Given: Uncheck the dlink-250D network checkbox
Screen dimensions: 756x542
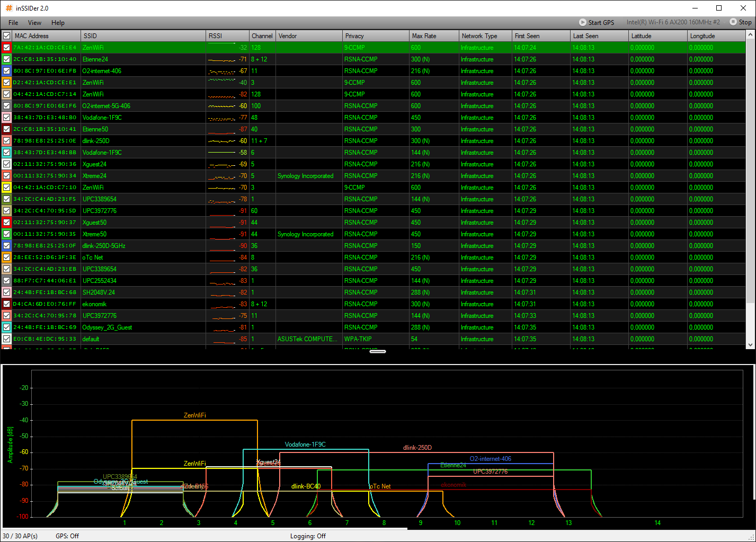Looking at the screenshot, I should [7, 141].
